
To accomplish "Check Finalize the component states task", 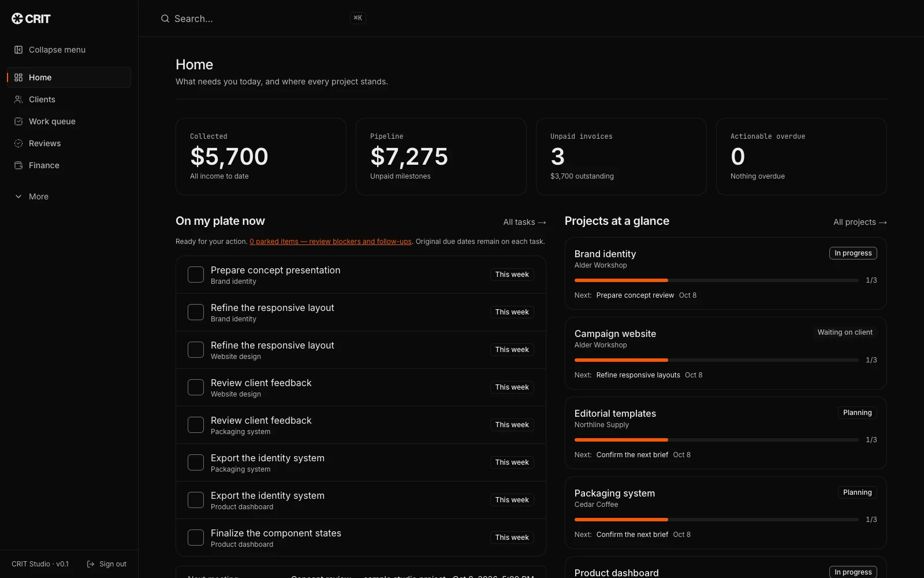I will 196,538.
